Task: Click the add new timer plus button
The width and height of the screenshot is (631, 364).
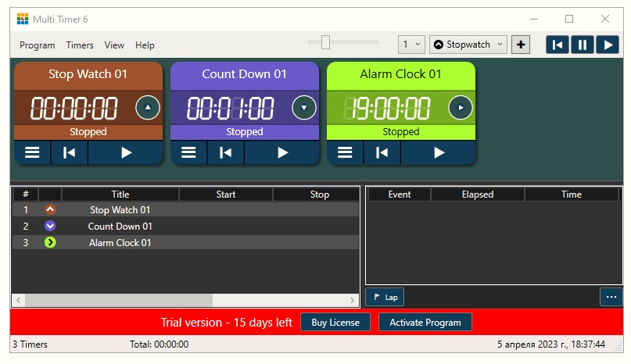Action: pyautogui.click(x=521, y=45)
